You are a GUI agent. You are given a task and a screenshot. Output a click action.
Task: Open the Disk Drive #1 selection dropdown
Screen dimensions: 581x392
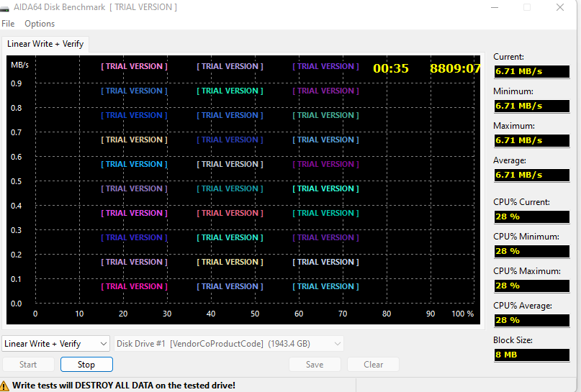pos(229,344)
